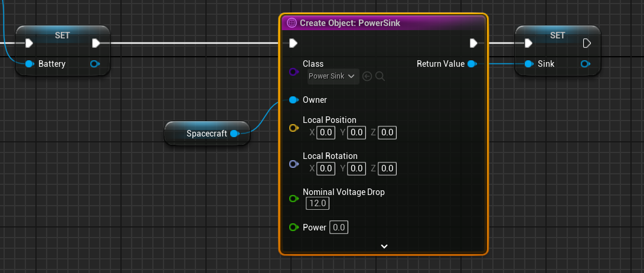
Task: Click the Owner input pin
Action: 293,100
